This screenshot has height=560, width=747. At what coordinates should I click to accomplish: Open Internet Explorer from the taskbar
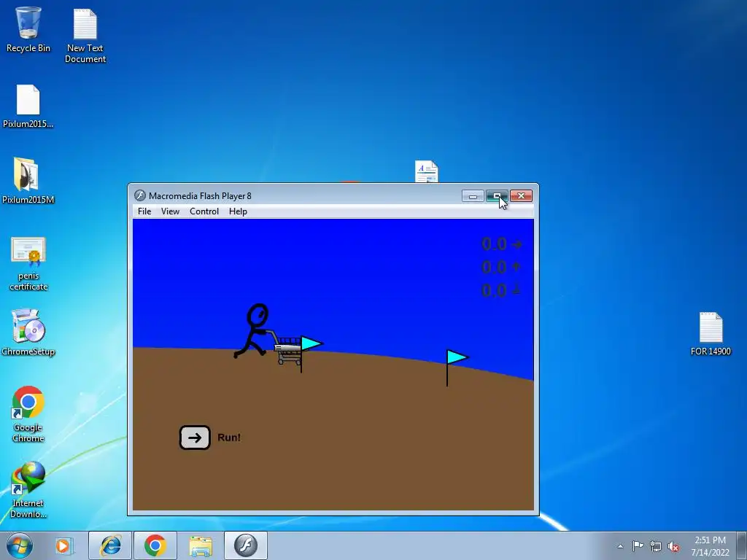[x=110, y=545]
